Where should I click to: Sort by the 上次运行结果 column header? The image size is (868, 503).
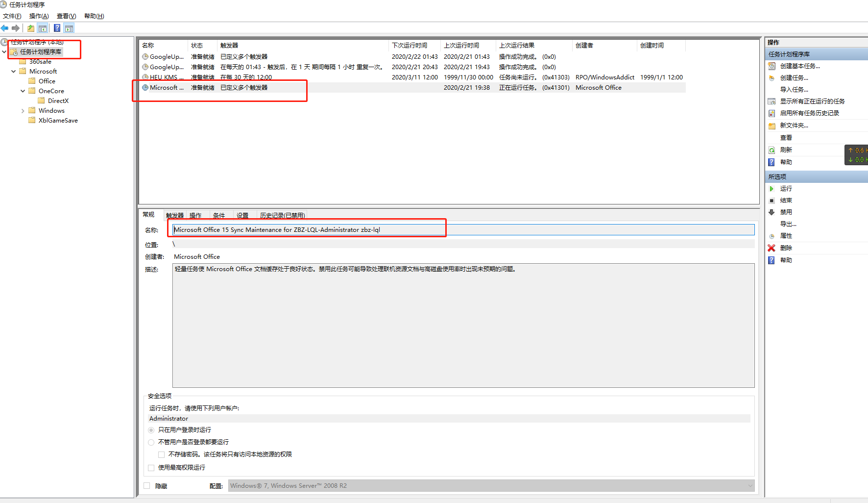pos(534,46)
